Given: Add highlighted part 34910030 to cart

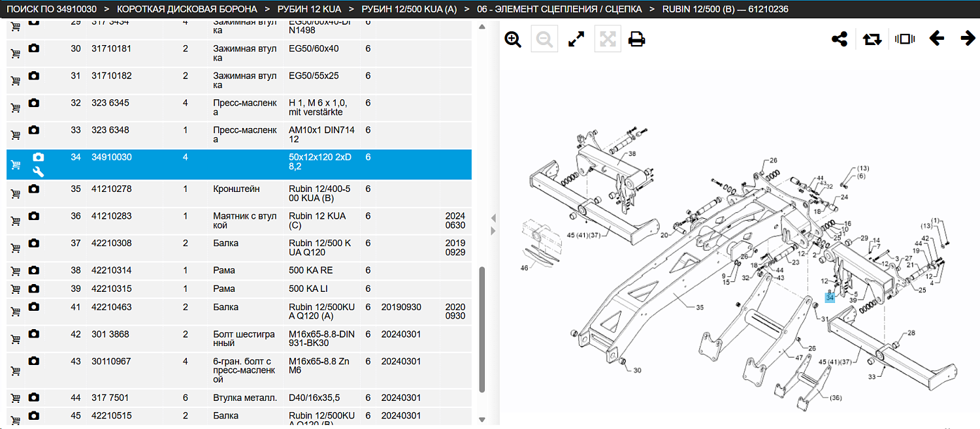Looking at the screenshot, I should click(x=16, y=165).
